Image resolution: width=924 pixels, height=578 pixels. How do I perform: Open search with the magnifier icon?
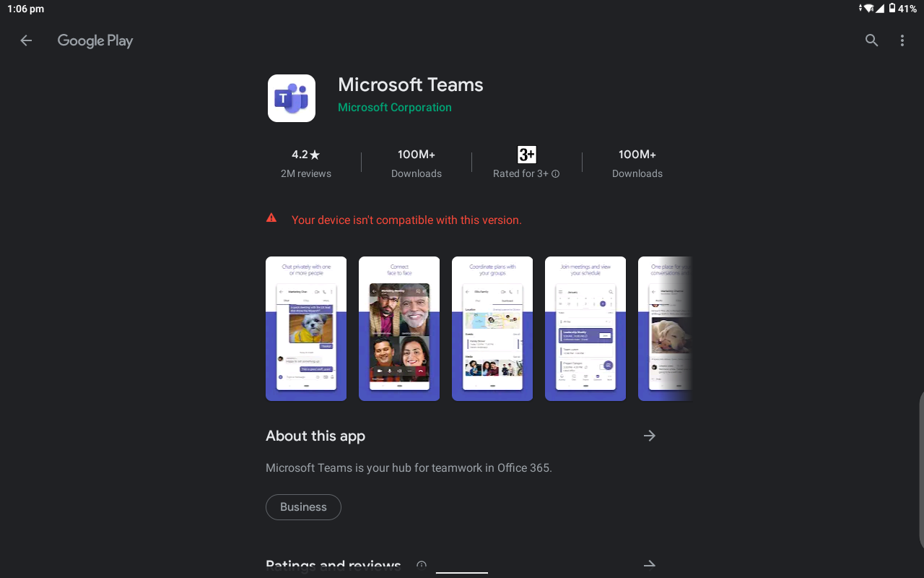tap(871, 40)
